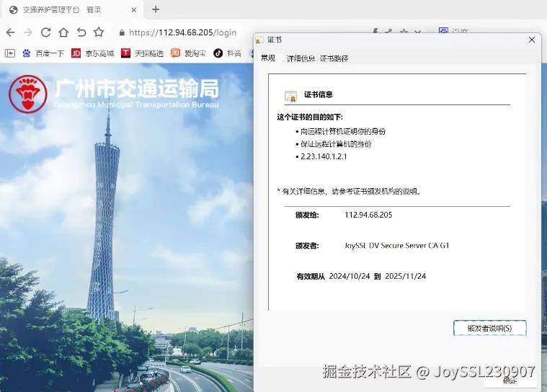This screenshot has width=547, height=392.
Task: Open 天猫精选 bookmark
Action: coord(142,53)
